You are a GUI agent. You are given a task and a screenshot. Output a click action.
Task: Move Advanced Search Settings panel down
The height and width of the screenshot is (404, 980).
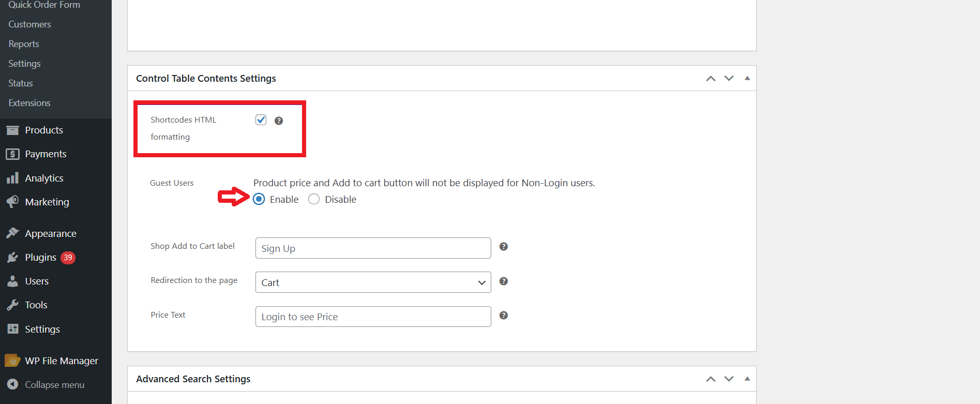(729, 379)
